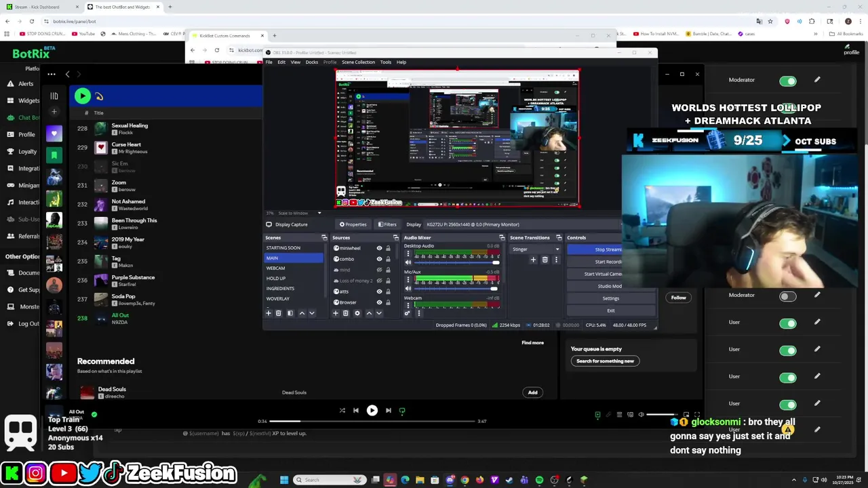Move source down with Sources down arrow
Screen dimensions: 868x488
378,313
